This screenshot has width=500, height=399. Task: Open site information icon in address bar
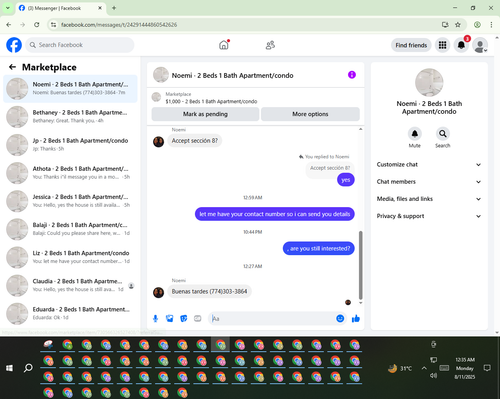[53, 25]
